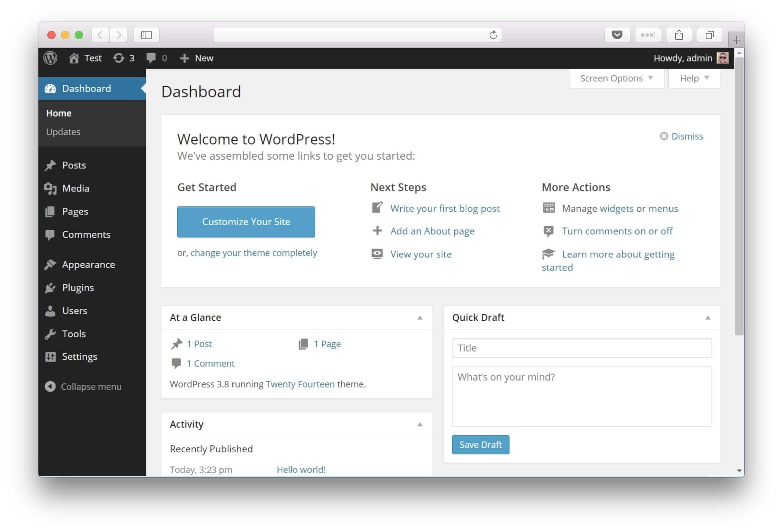The width and height of the screenshot is (783, 532).
Task: Collapse the At a Glance widget
Action: [420, 318]
